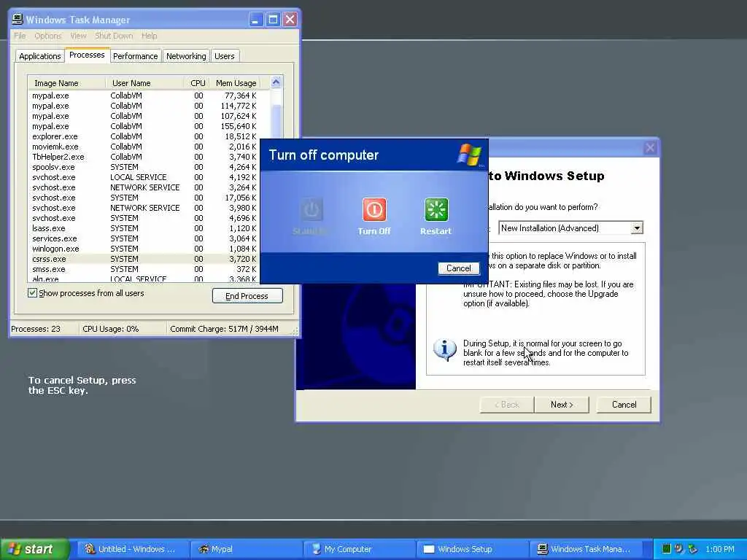Screen dimensions: 747x560
Task: Switch to the Users tab
Action: coord(225,56)
